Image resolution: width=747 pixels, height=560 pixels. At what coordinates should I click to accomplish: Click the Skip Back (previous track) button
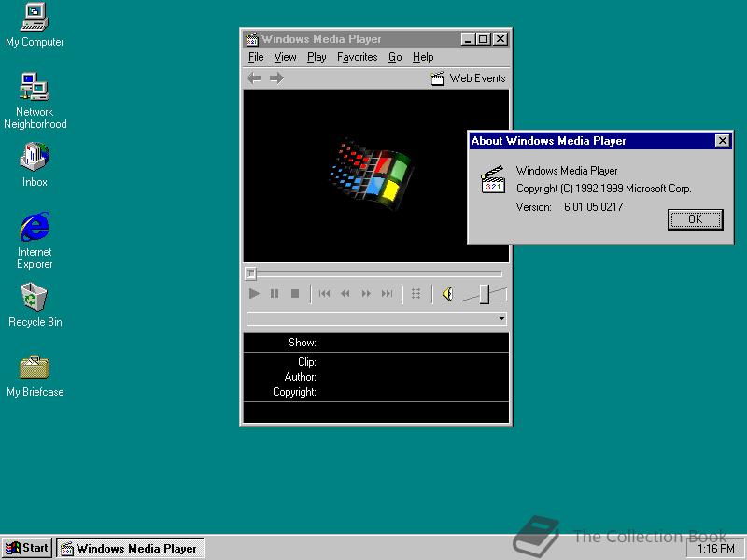tap(324, 294)
